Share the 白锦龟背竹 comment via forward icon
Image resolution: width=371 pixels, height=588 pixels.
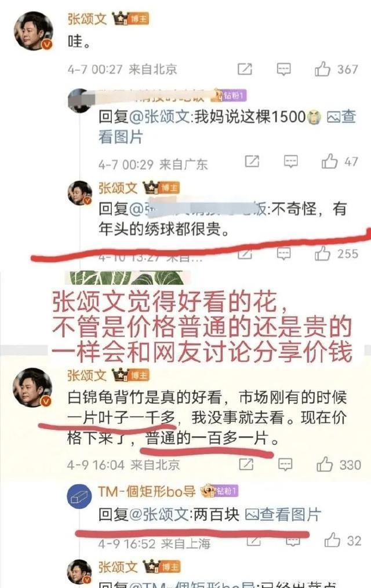[x=246, y=464]
